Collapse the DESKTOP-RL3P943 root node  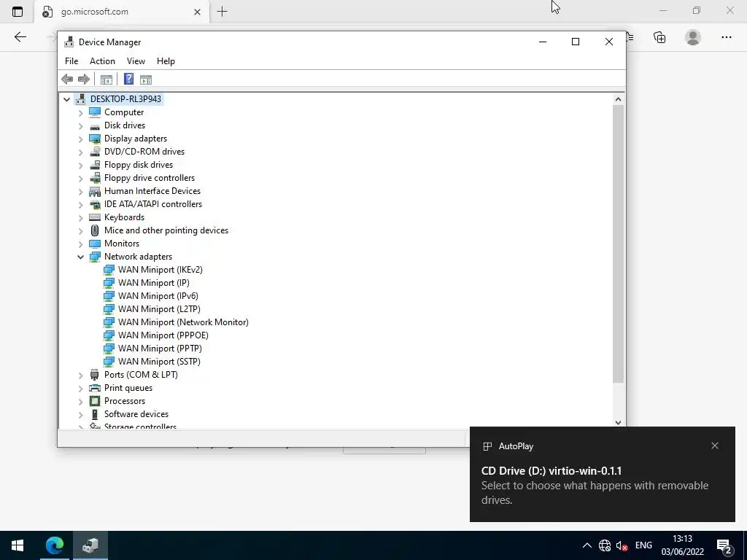(x=66, y=99)
